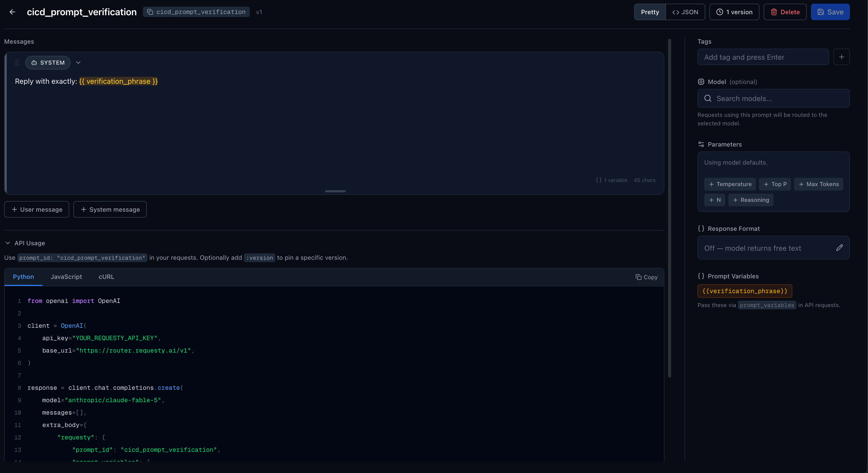
Task: Select the JavaScript code tab
Action: pyautogui.click(x=66, y=277)
